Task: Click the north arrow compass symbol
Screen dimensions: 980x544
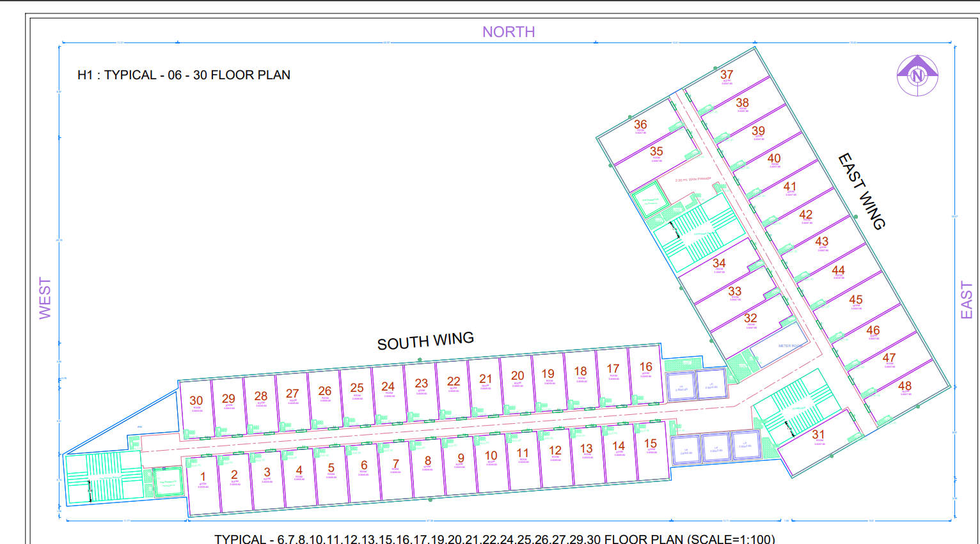Action: pyautogui.click(x=917, y=75)
